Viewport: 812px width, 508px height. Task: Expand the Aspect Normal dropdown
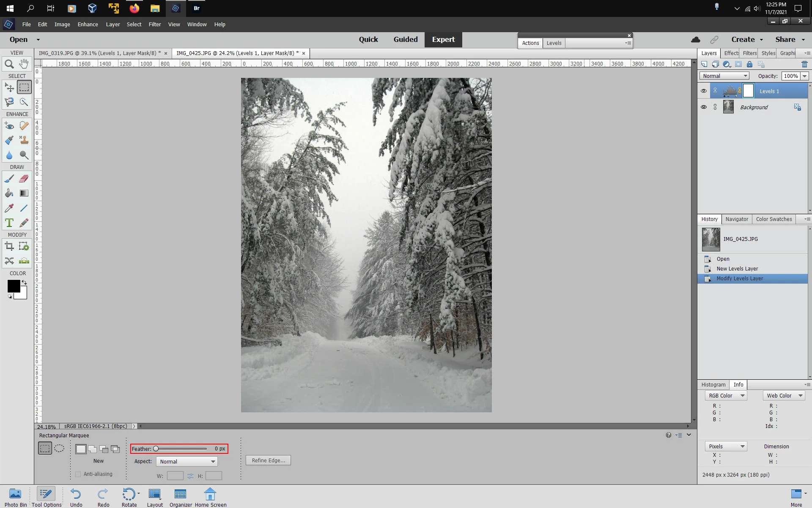[x=187, y=461]
